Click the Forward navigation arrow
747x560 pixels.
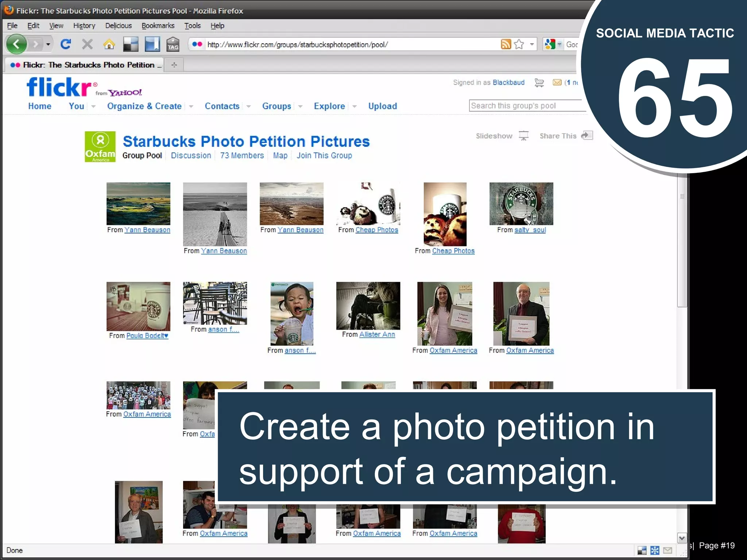click(35, 44)
